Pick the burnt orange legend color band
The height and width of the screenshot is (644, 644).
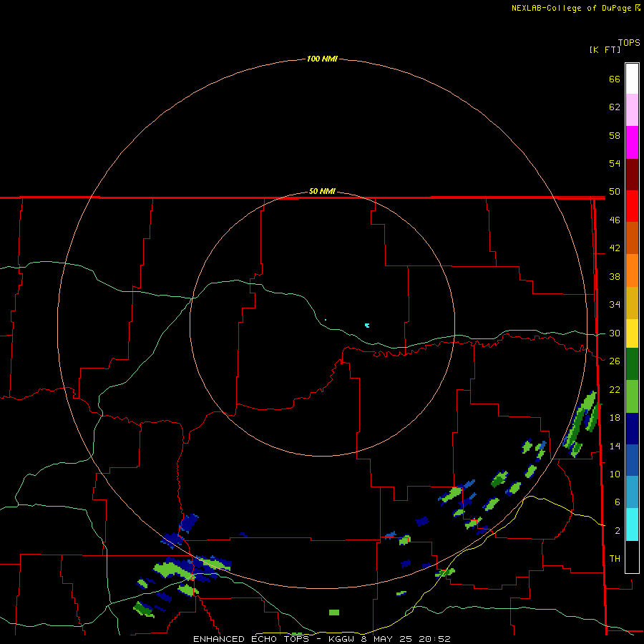tap(632, 238)
